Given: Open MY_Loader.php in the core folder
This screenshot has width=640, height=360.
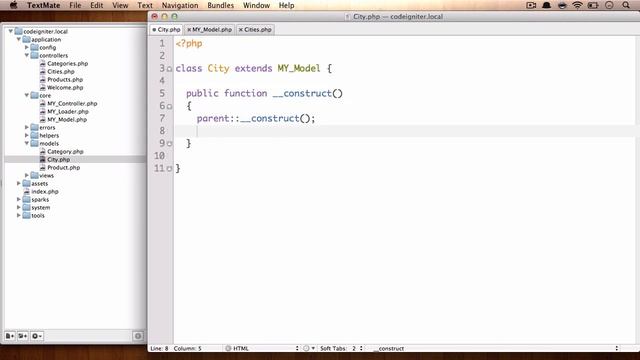Looking at the screenshot, I should coord(68,111).
